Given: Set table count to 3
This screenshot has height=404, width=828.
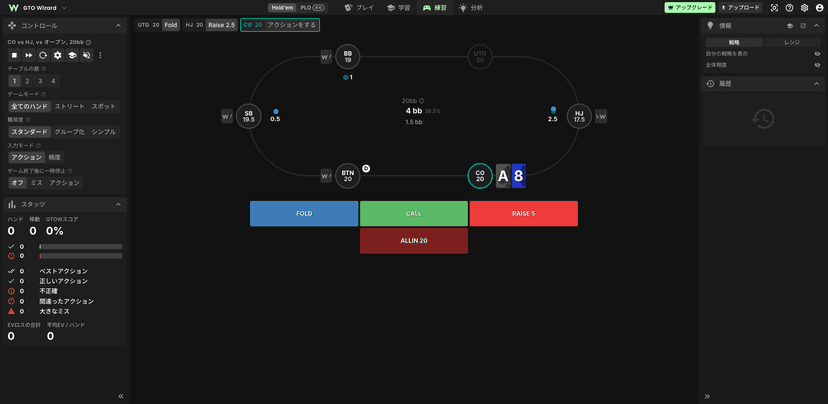Looking at the screenshot, I should point(40,81).
